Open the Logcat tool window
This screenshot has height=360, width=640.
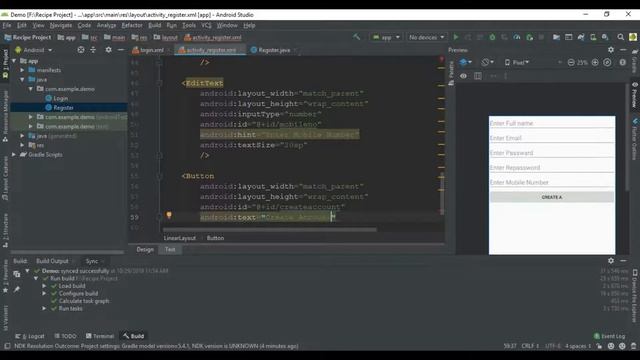(30, 336)
